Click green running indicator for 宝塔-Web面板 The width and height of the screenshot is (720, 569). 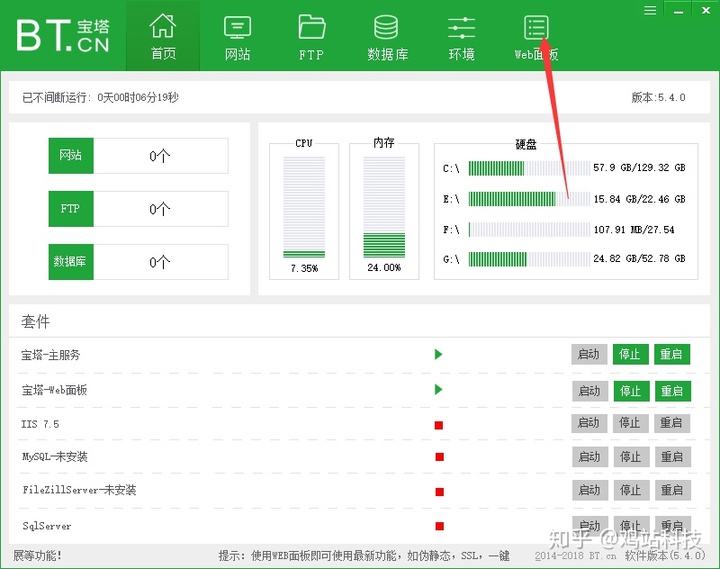coord(439,389)
